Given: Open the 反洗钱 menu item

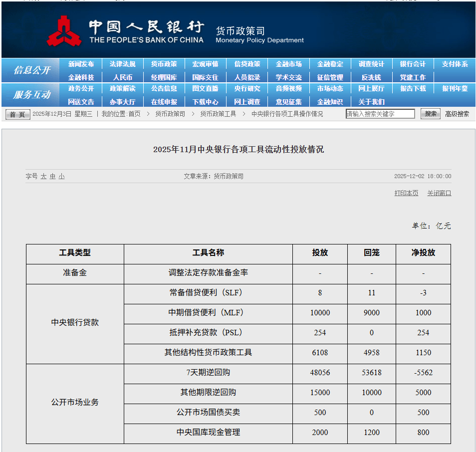Looking at the screenshot, I should tap(371, 77).
